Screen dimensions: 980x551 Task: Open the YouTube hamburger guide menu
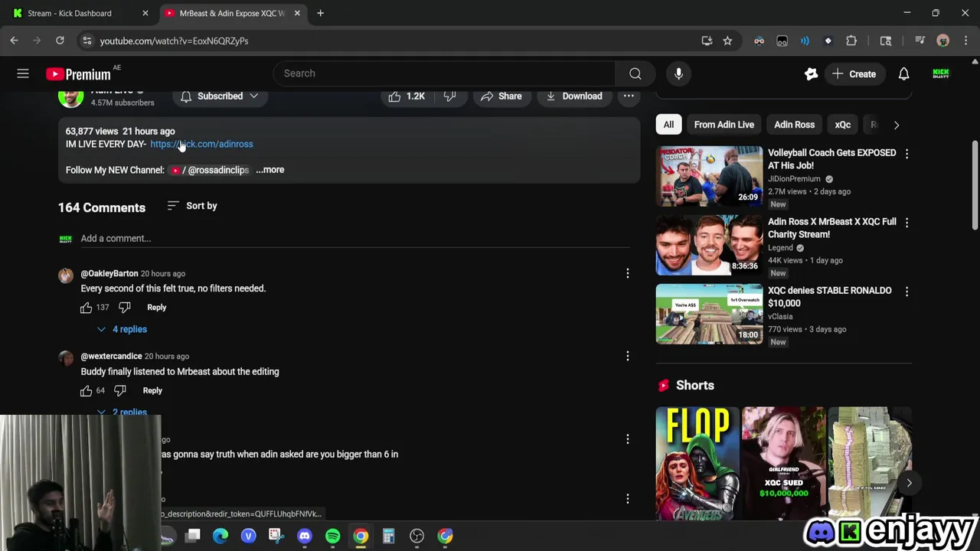(x=23, y=73)
